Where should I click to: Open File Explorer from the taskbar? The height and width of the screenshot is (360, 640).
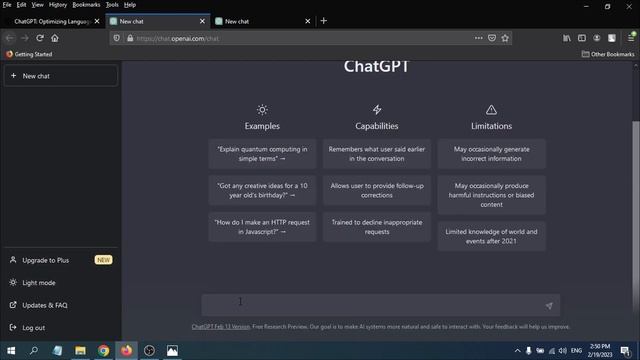(80, 351)
